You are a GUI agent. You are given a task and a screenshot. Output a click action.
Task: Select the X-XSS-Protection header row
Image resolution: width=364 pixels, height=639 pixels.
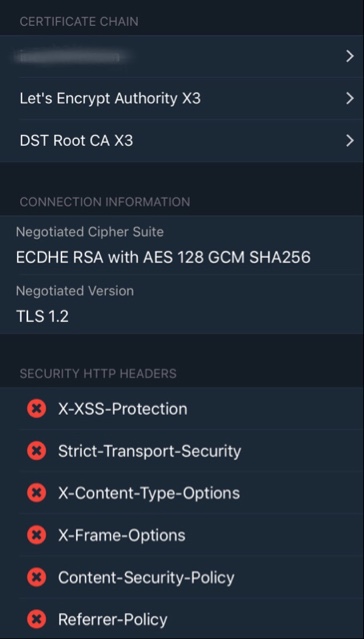[182, 408]
